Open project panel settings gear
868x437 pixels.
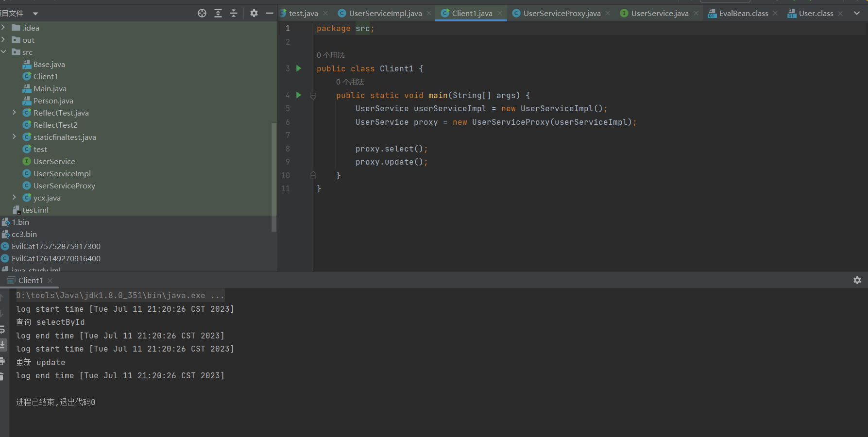click(254, 13)
